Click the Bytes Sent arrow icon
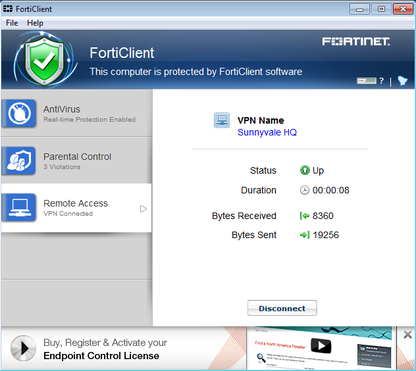The width and height of the screenshot is (416, 371). point(304,235)
